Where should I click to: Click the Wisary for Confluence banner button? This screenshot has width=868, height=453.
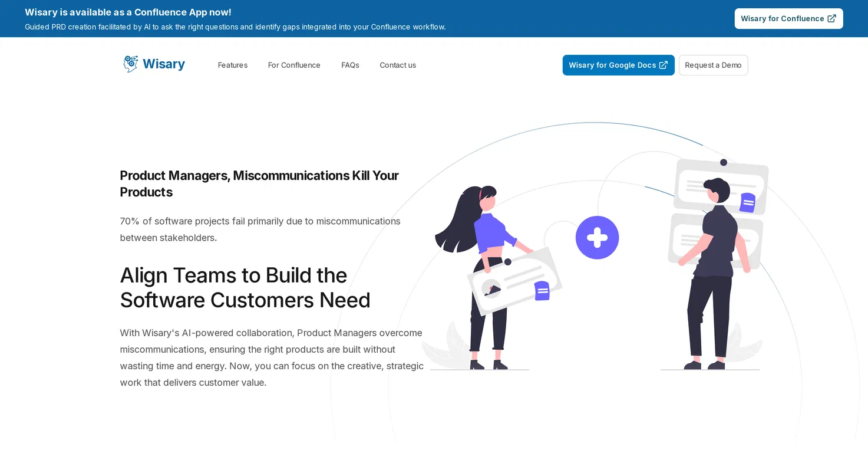(x=788, y=18)
